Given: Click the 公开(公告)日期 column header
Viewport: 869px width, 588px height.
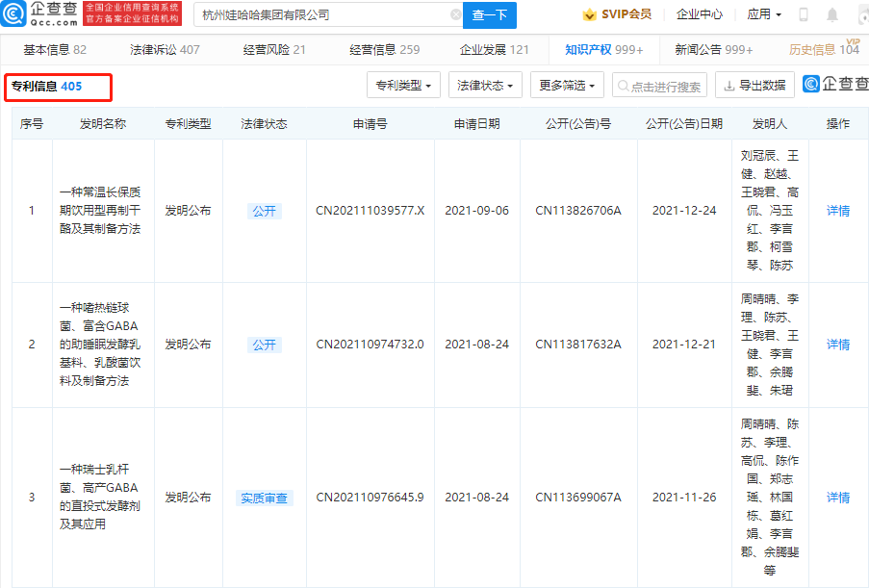Looking at the screenshot, I should (x=684, y=123).
